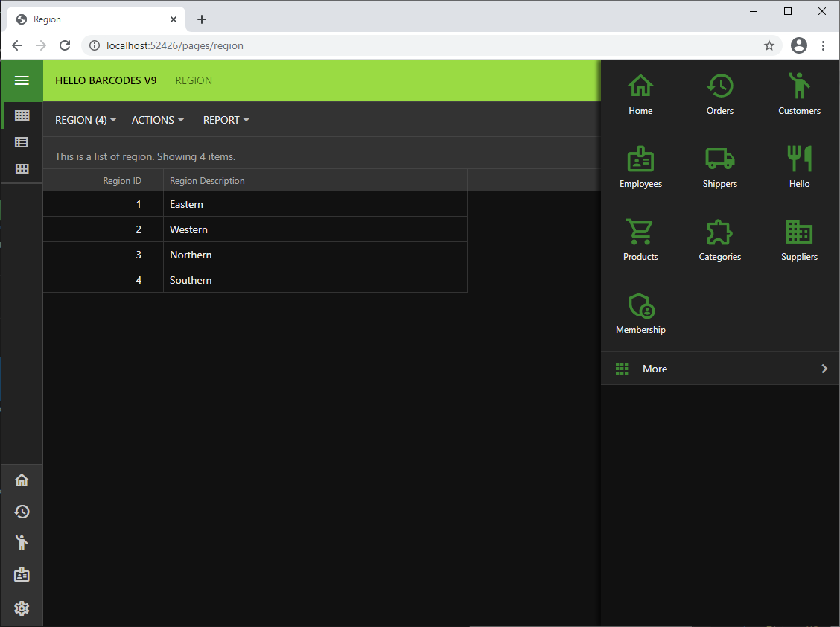Click the REGION breadcrumb in header

click(x=194, y=80)
